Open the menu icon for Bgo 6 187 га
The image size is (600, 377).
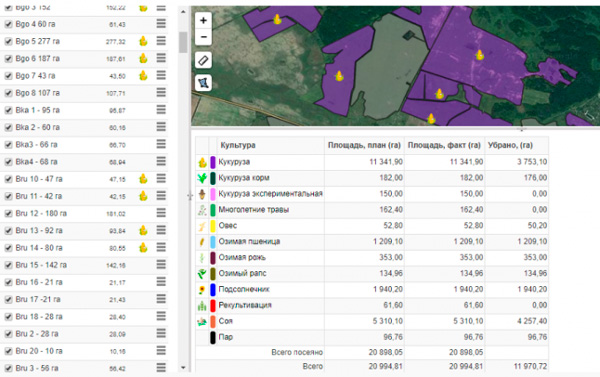point(161,58)
